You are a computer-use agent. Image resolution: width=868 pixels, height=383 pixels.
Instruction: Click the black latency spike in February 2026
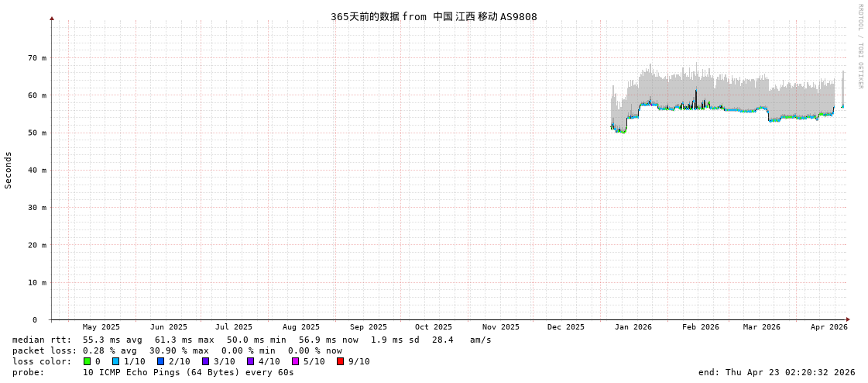pos(695,97)
